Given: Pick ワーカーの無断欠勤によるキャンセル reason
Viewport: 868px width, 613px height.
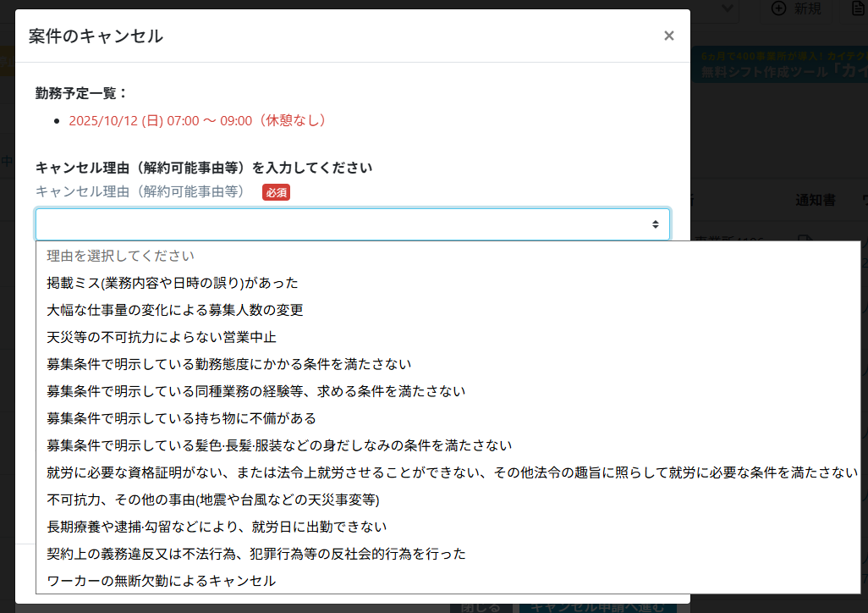Looking at the screenshot, I should pyautogui.click(x=160, y=581).
